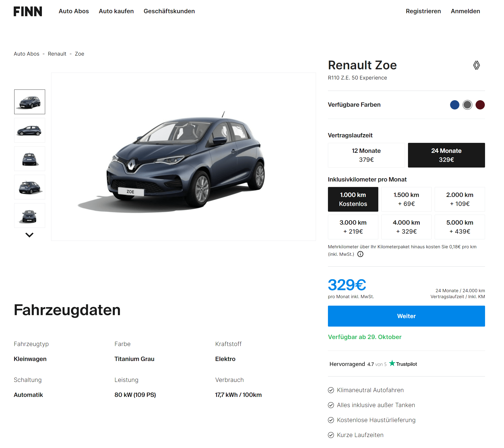
Task: Choose the 24 Monate 329€ contract term
Action: tap(446, 155)
